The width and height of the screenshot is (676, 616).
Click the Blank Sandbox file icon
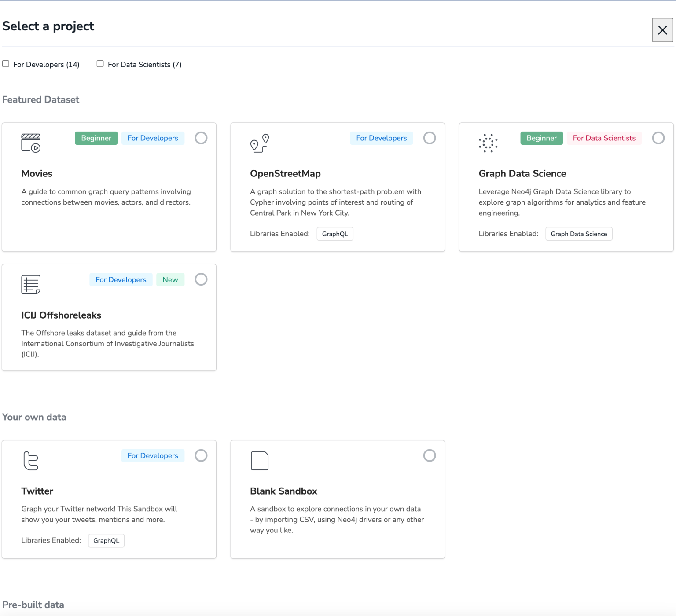(260, 461)
